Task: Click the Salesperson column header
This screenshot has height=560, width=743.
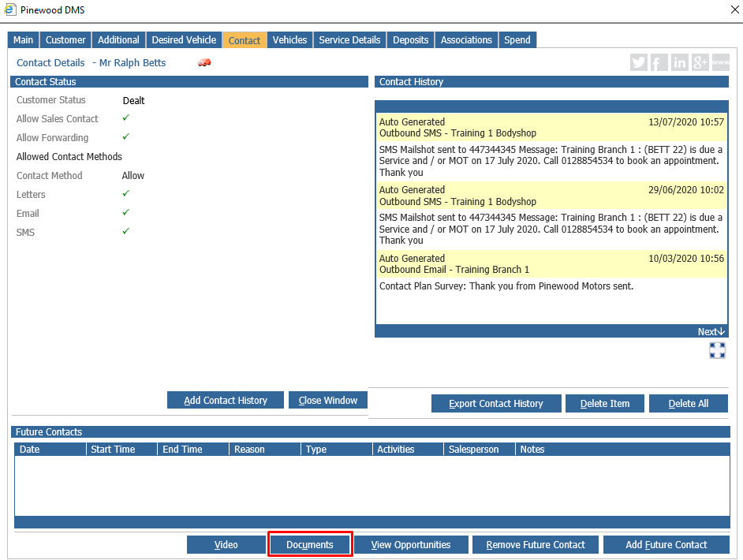Action: click(473, 450)
